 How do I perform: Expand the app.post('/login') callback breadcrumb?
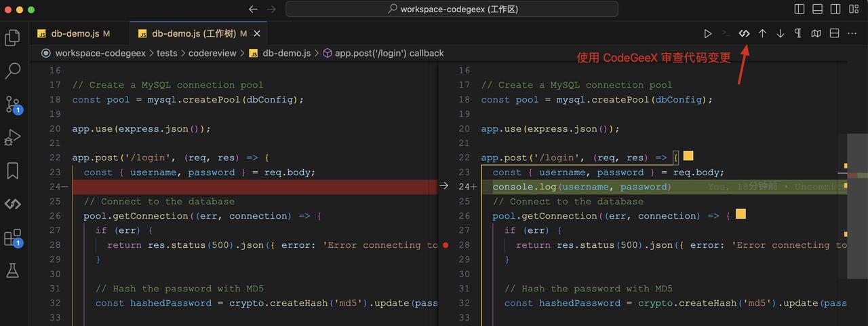pyautogui.click(x=389, y=53)
